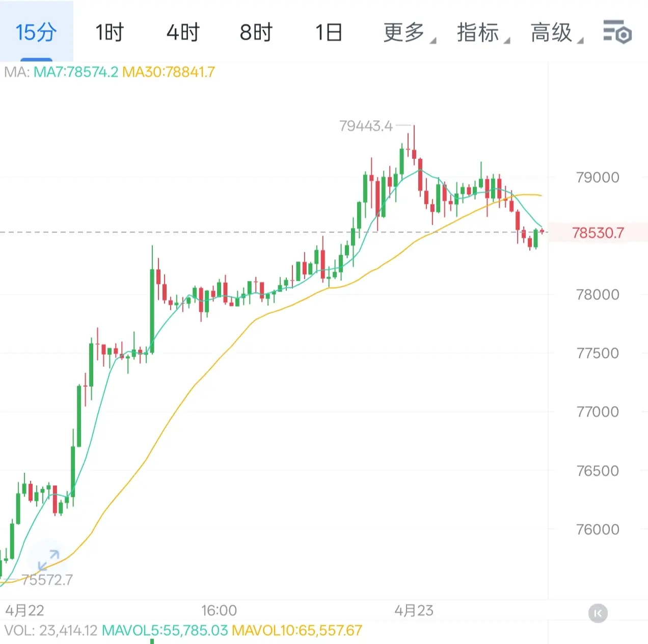
Task: Click the VOL: 23,414.12 label
Action: [51, 630]
